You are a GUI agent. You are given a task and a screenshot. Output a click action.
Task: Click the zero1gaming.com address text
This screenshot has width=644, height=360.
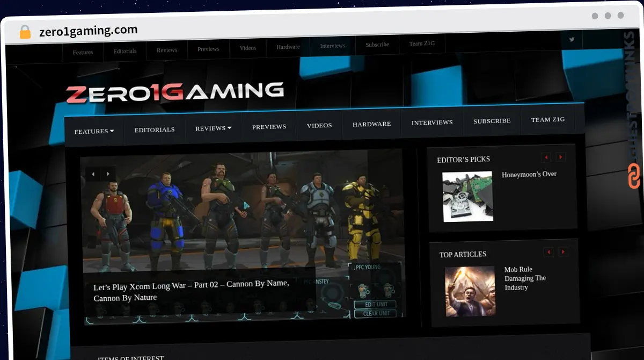pos(88,31)
